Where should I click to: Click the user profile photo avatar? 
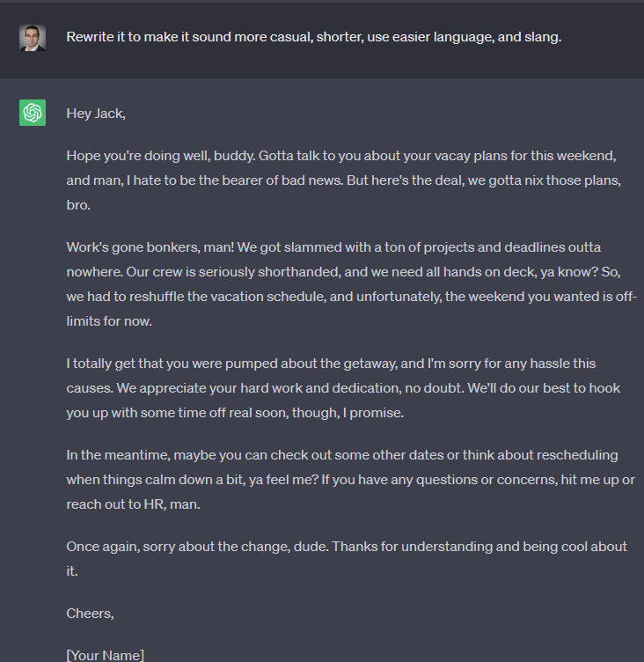pyautogui.click(x=33, y=38)
